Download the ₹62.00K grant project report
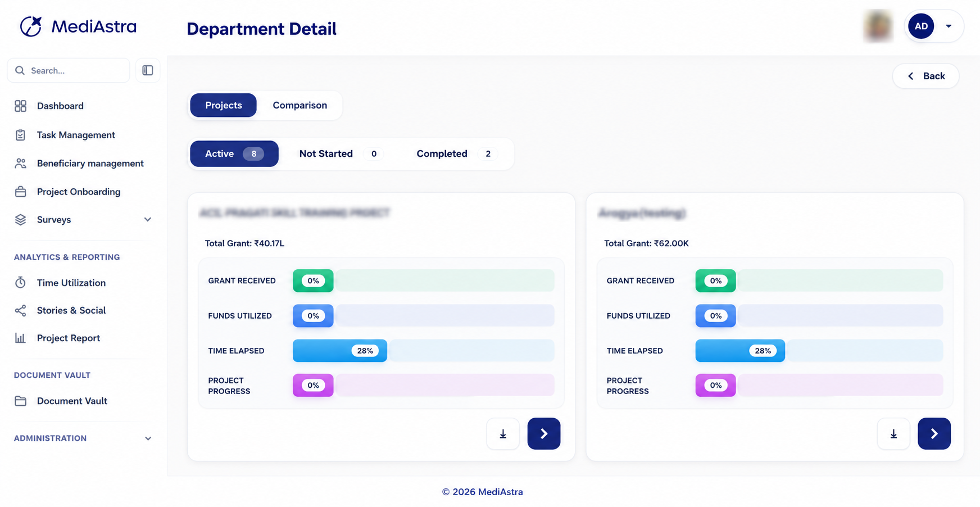 tap(893, 433)
